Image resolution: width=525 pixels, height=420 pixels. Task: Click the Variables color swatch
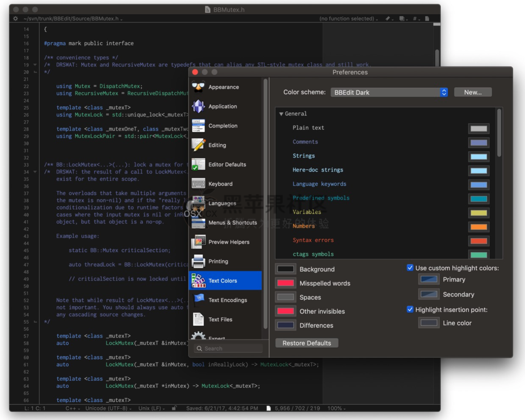(479, 213)
